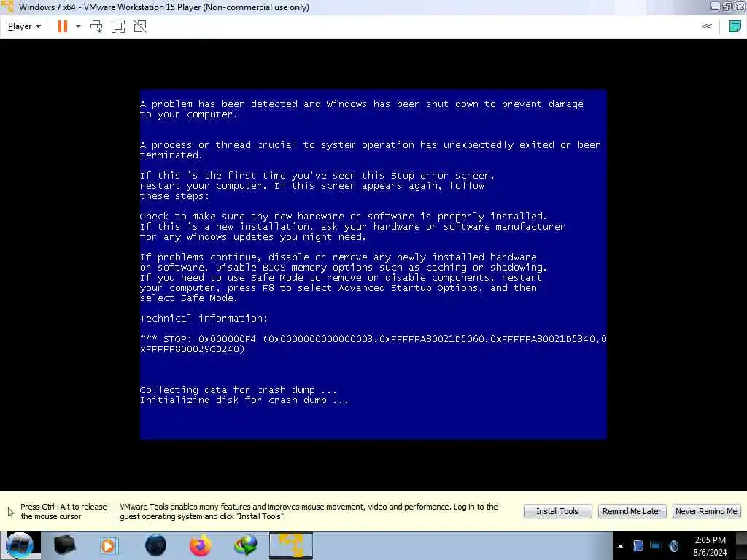Open the black folder icon on the taskbar
The image size is (747, 560).
click(64, 545)
